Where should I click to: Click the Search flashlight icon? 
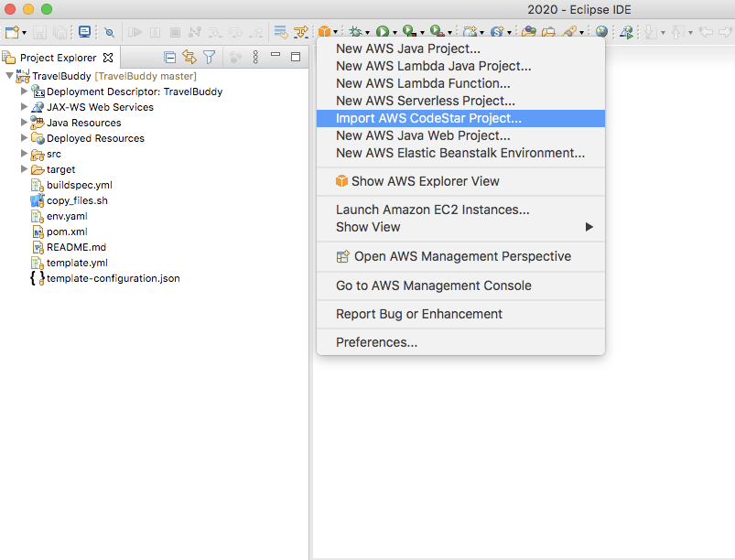569,32
